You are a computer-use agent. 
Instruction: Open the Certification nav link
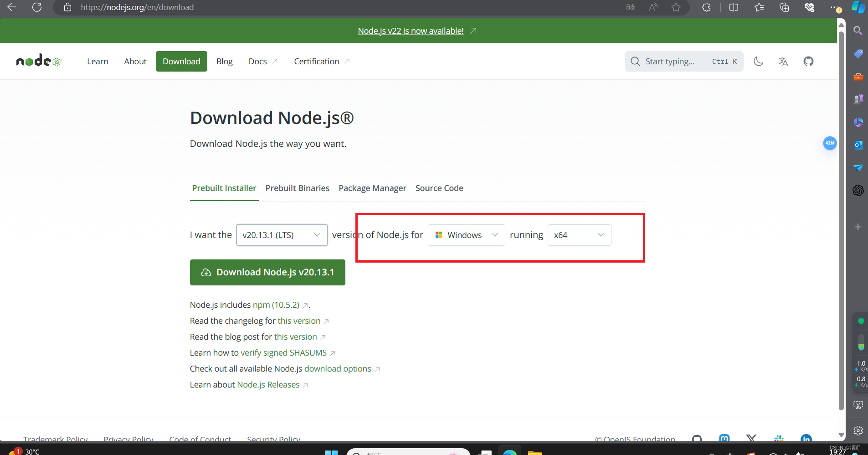322,61
